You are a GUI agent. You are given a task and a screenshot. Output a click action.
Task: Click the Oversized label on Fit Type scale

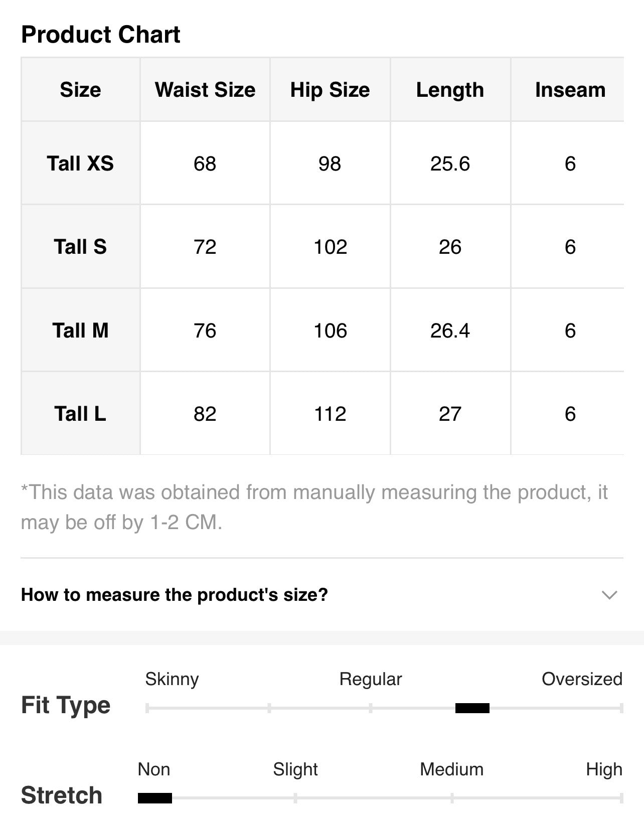coord(582,679)
